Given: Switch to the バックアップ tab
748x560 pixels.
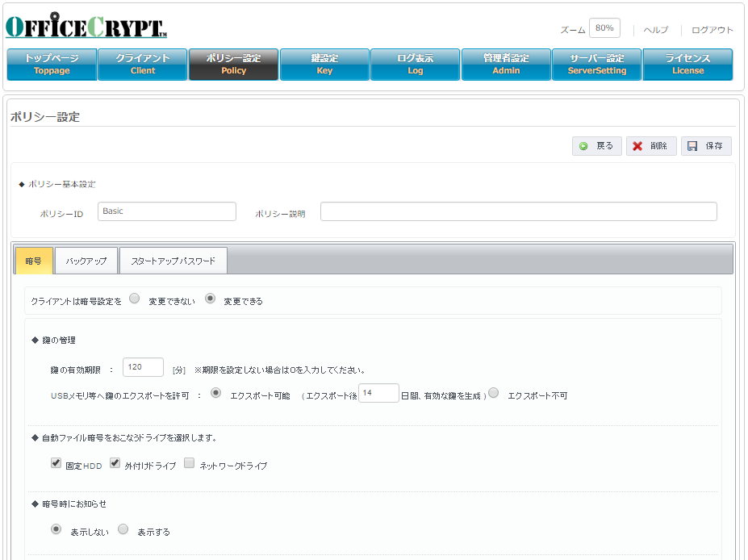Looking at the screenshot, I should point(86,261).
